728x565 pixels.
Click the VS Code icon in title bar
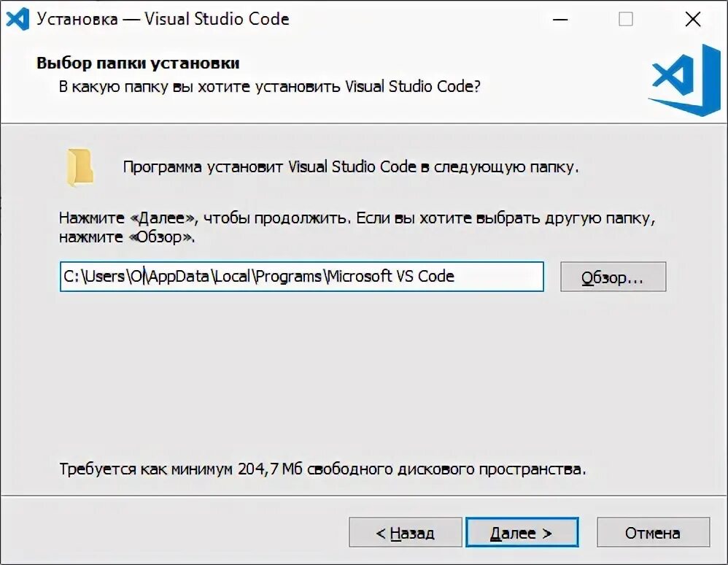pyautogui.click(x=17, y=19)
